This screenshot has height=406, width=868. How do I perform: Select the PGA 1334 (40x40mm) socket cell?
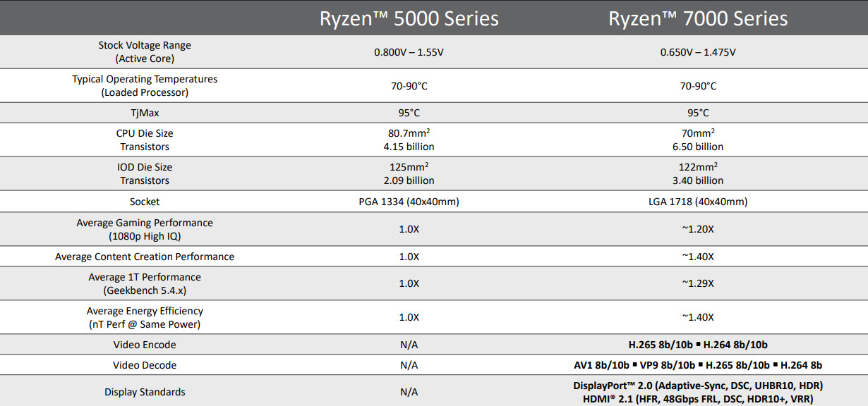coord(409,202)
